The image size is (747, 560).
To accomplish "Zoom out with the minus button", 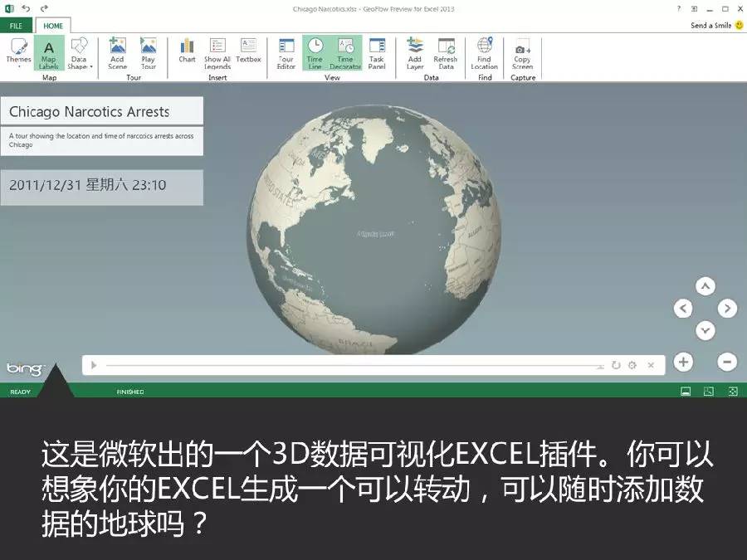I will (727, 362).
